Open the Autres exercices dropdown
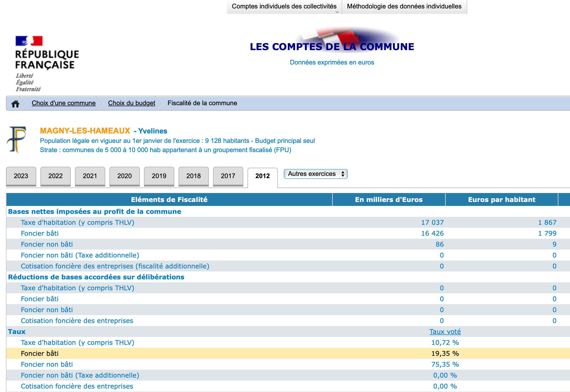 pos(315,174)
